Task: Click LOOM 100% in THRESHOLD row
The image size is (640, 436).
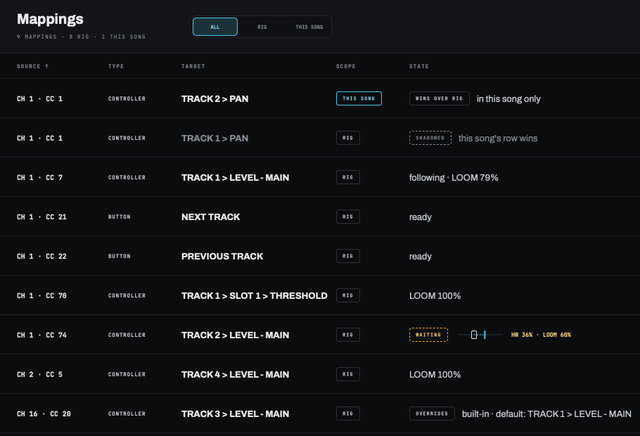Action: click(x=435, y=296)
